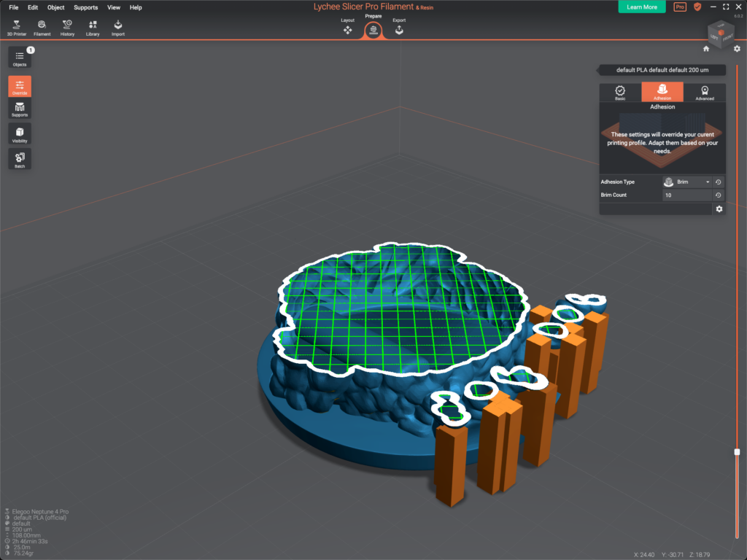
Task: Select the Visibility tool in the sidebar
Action: [x=19, y=133]
